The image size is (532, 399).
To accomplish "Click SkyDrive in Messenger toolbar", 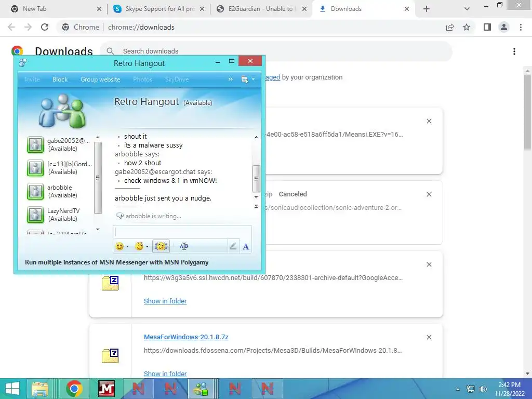I will tap(177, 79).
